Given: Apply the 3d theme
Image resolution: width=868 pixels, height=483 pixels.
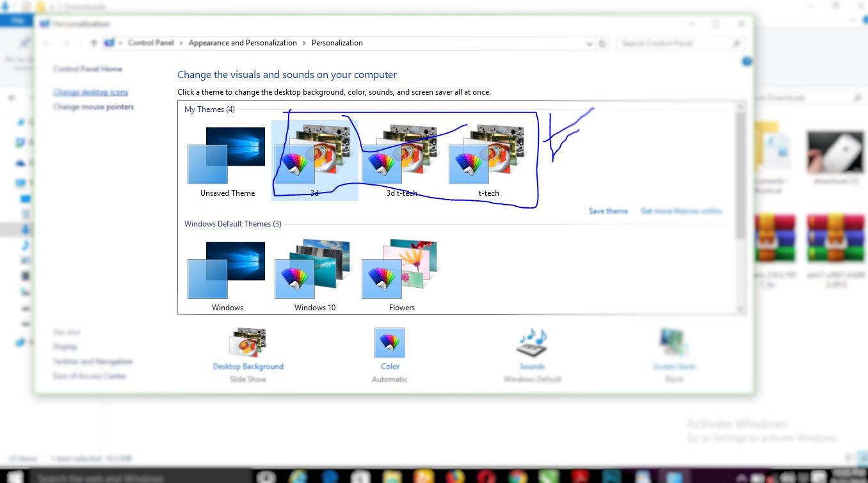Looking at the screenshot, I should click(x=314, y=161).
